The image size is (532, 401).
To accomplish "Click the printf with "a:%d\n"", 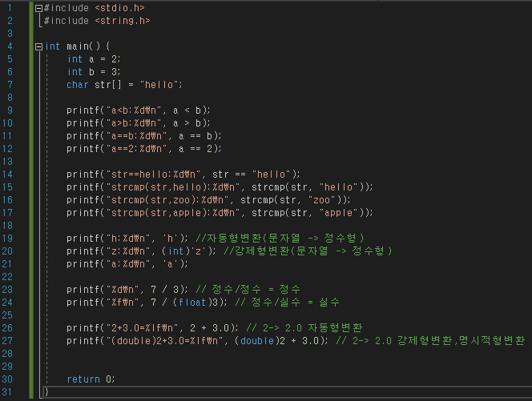I will pos(127,264).
